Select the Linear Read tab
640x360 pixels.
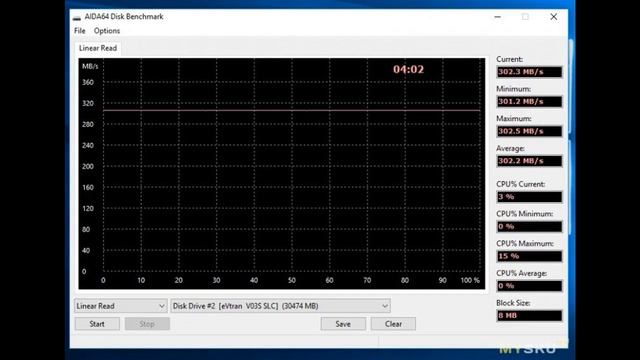[98, 48]
